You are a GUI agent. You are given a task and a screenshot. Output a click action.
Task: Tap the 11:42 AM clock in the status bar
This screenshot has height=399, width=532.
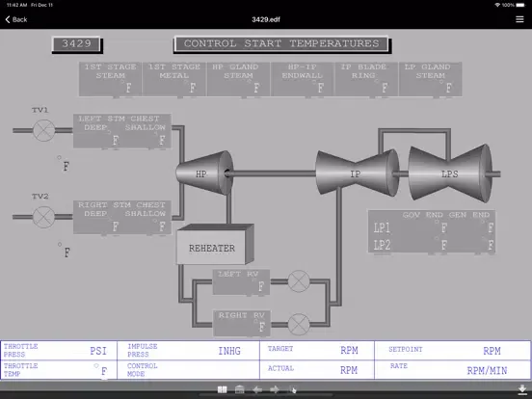pyautogui.click(x=16, y=5)
